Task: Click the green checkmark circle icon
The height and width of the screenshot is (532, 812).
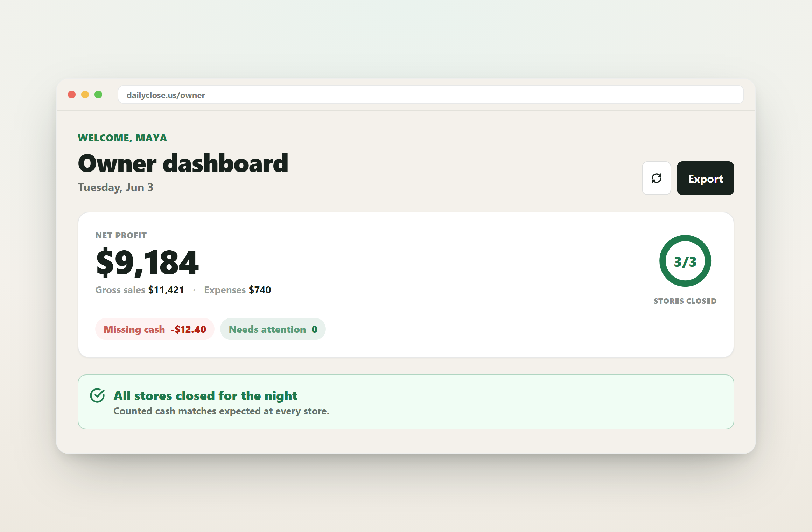Action: pos(97,395)
